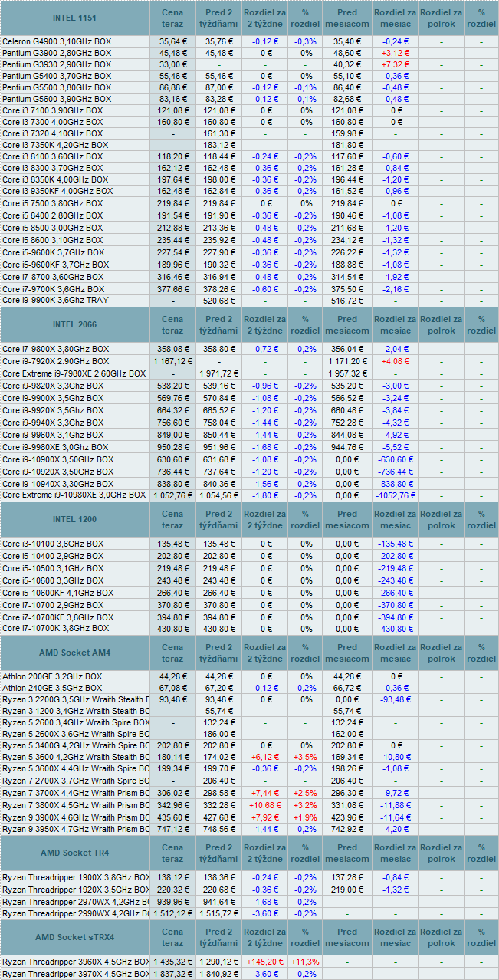The height and width of the screenshot is (980, 499).
Task: Click the Ryzen 5 3600 4,2GHz row name
Action: pos(76,757)
